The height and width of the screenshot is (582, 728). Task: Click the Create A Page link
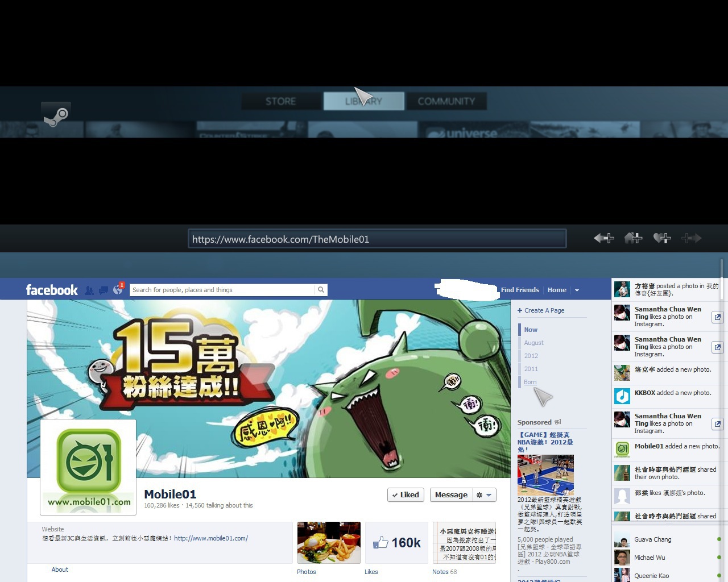[x=541, y=310]
